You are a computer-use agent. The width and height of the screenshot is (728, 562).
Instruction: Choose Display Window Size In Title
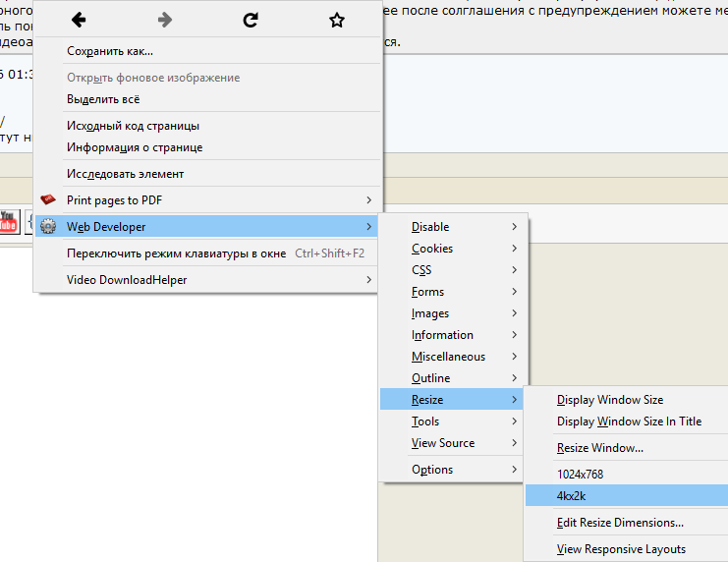tap(629, 421)
